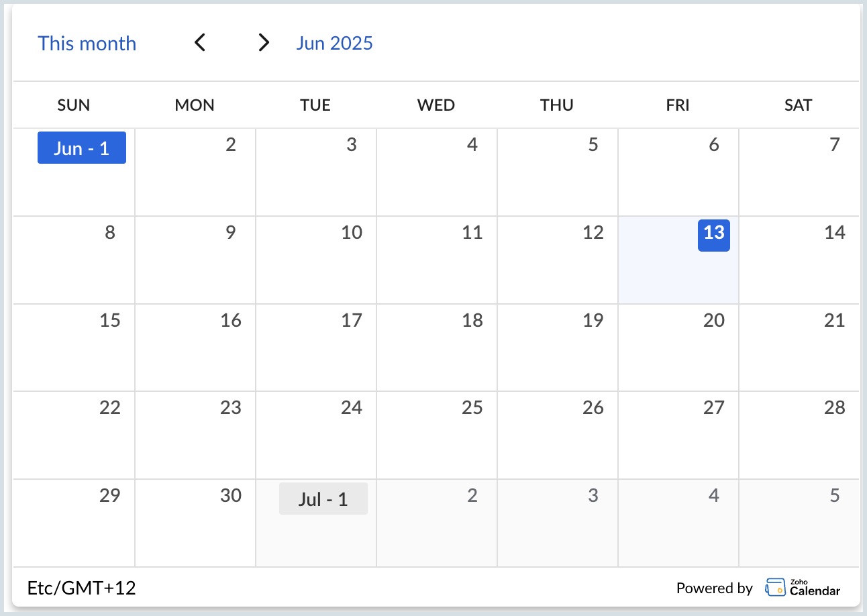867x616 pixels.
Task: Advance to next month using right arrow
Action: pos(264,43)
